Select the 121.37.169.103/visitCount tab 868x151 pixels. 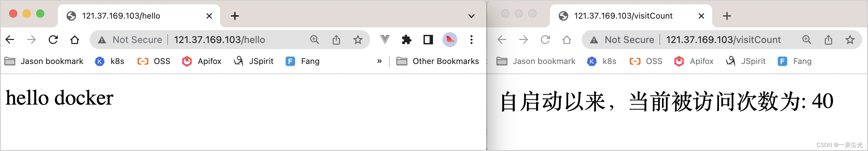[631, 16]
